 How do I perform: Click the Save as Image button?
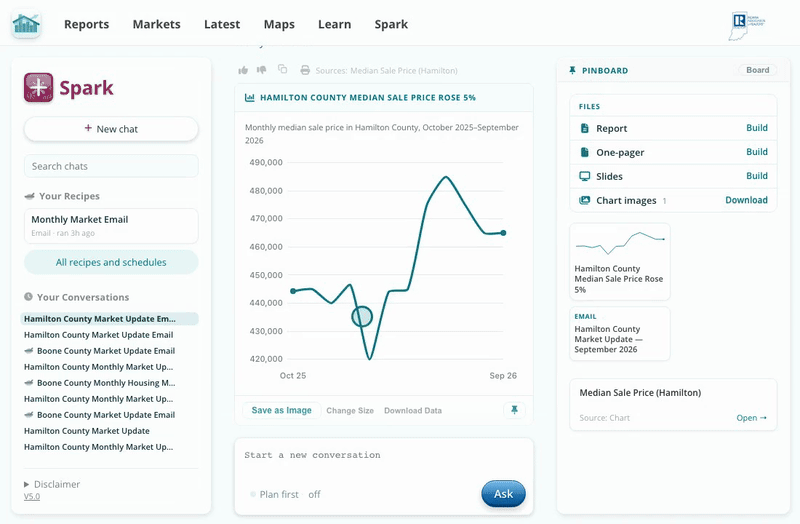point(281,410)
